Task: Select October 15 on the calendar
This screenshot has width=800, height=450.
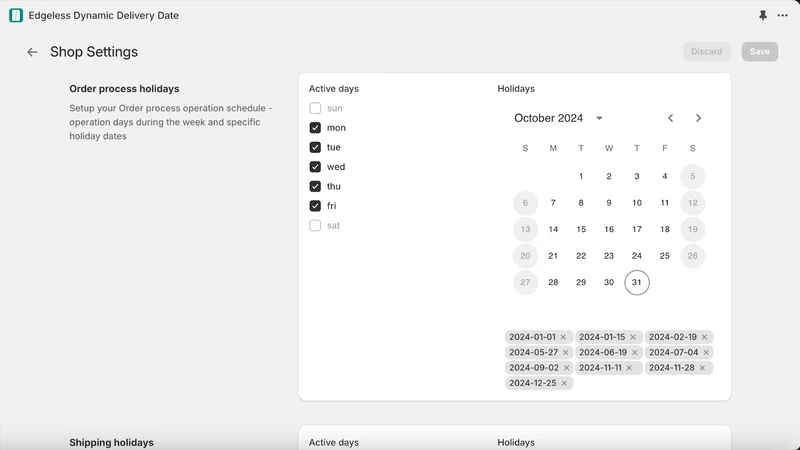Action: (581, 229)
